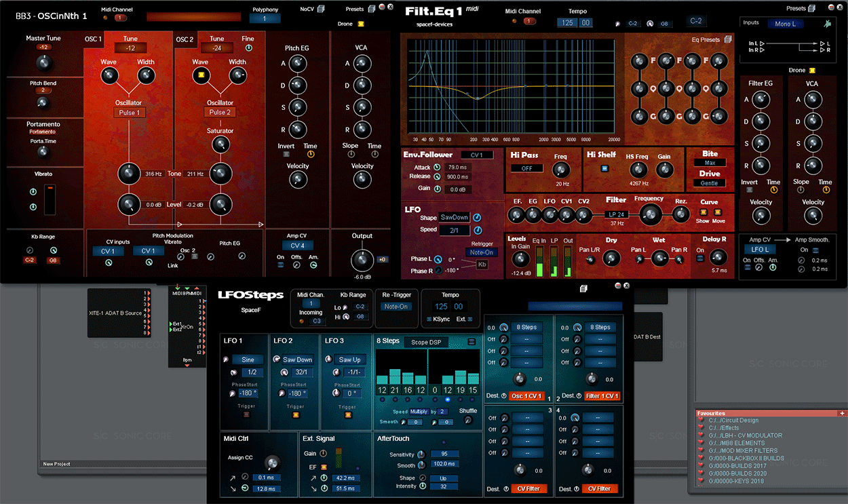
Task: Select 'G:/0000-BUILDS 2017' in Favourites
Action: tap(737, 465)
